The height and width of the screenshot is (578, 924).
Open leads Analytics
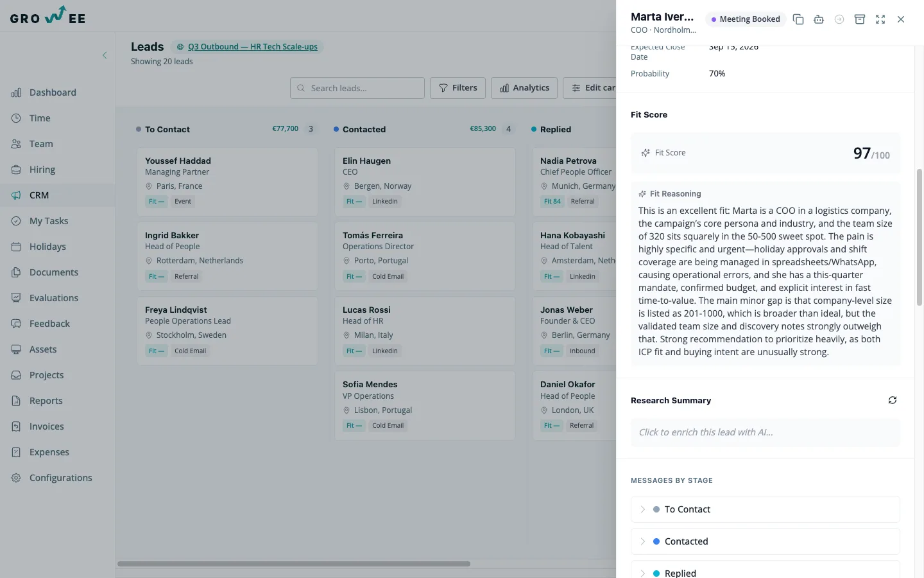[x=524, y=88]
